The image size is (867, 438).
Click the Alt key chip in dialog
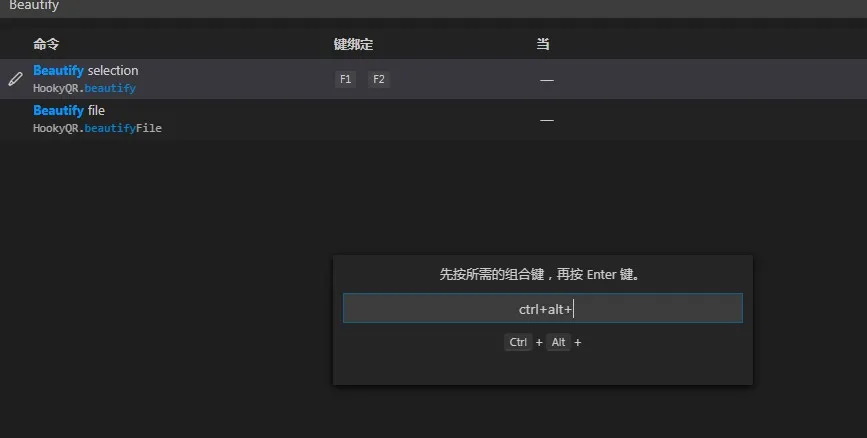[558, 342]
